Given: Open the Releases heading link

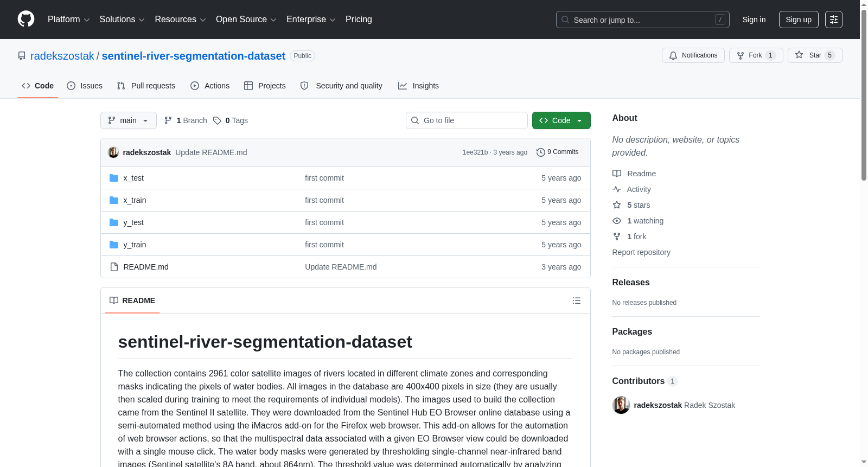Looking at the screenshot, I should click(631, 282).
